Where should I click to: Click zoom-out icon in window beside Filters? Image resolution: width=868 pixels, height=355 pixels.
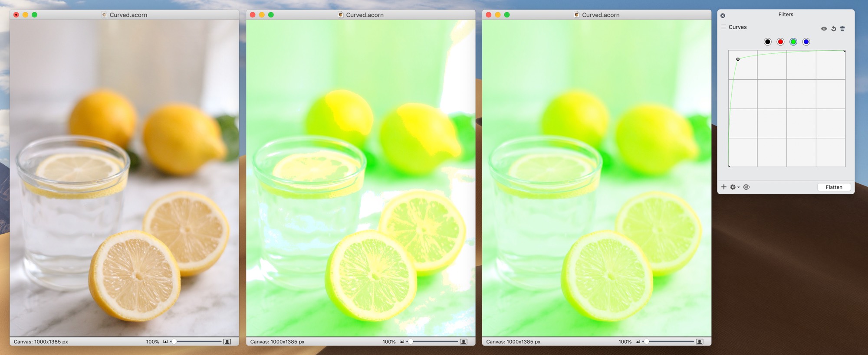[x=638, y=342]
